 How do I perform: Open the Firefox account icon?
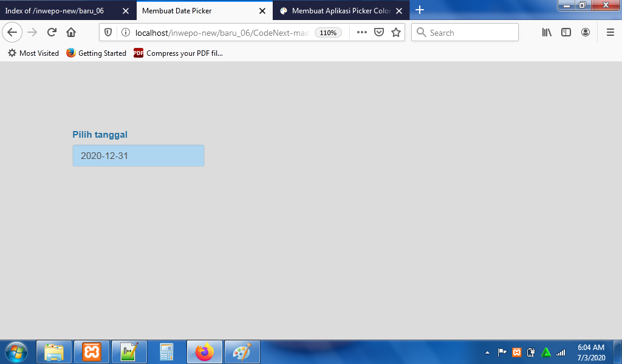(586, 33)
